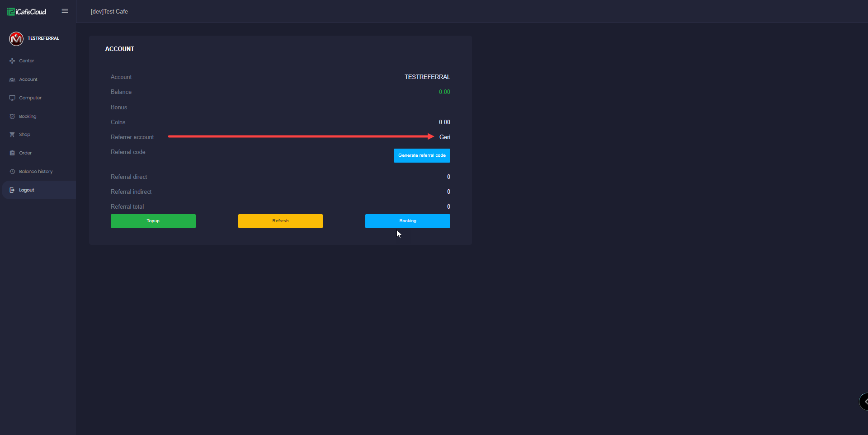868x435 pixels.
Task: Click the yellow Refresh button
Action: 280,221
